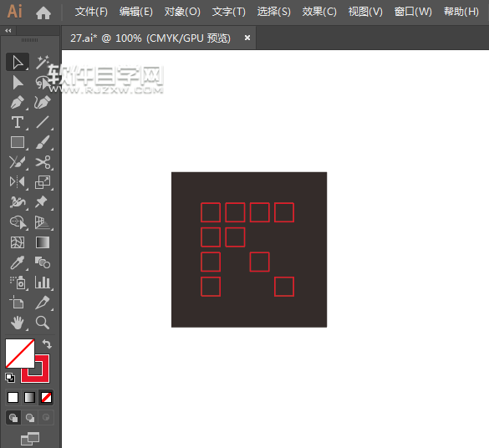Choose the Hand tool
This screenshot has height=448, width=489.
18,323
